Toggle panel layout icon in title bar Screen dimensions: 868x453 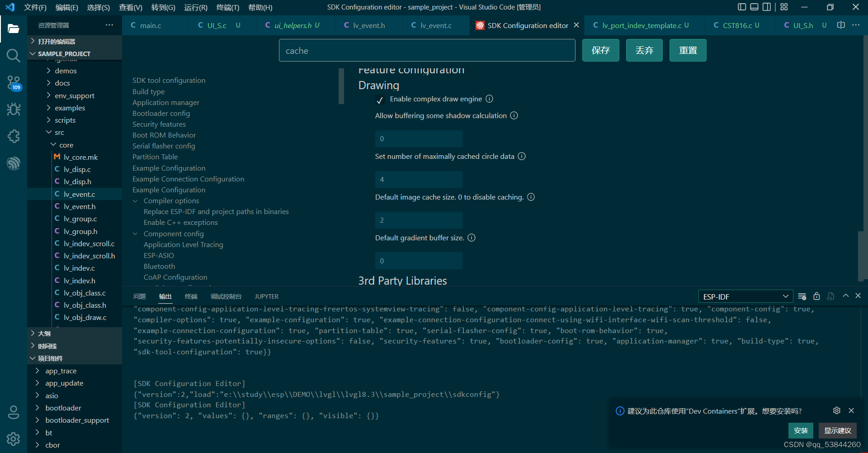[754, 7]
